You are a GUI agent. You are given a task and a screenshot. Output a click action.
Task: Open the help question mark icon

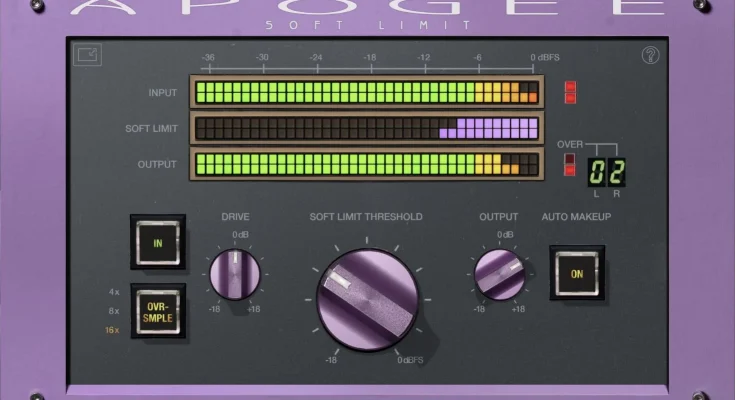(650, 56)
